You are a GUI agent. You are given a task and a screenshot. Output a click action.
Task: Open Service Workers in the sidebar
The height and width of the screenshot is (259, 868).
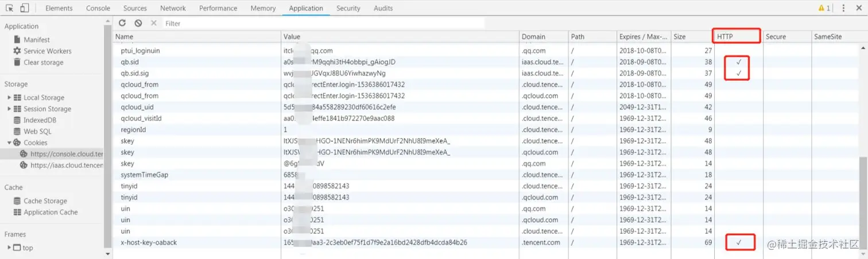48,51
